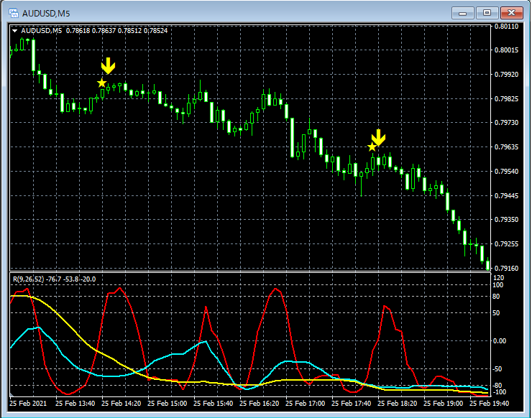Click the yellow down arrow near 14:20
This screenshot has height=418, width=532.
pyautogui.click(x=109, y=66)
